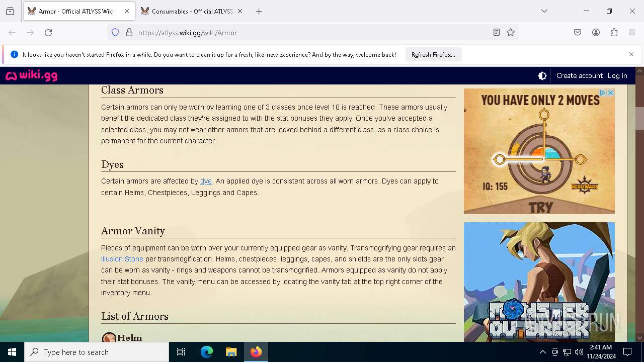Image resolution: width=644 pixels, height=362 pixels.
Task: Go forward to the next page
Action: (30, 33)
